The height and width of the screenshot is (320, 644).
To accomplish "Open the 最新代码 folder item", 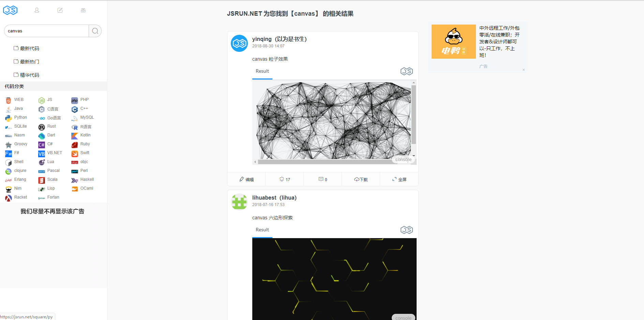I will coord(27,48).
